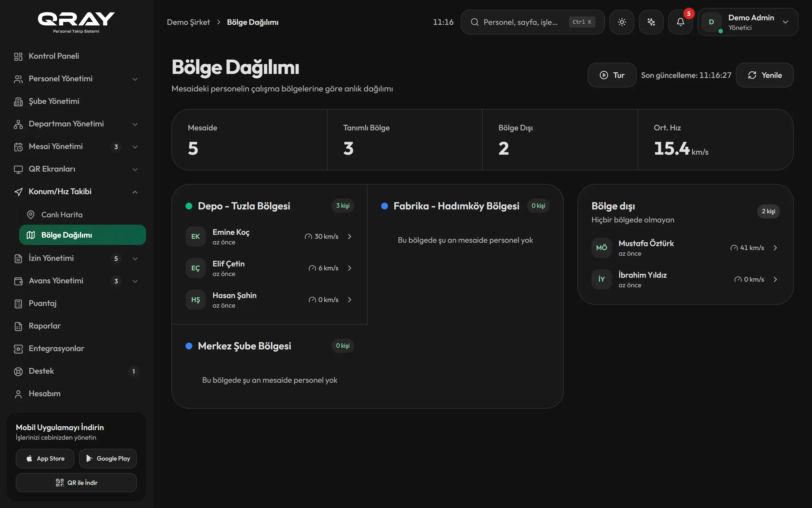
Task: Open İbrahim Yıldız details chevron
Action: pyautogui.click(x=775, y=279)
